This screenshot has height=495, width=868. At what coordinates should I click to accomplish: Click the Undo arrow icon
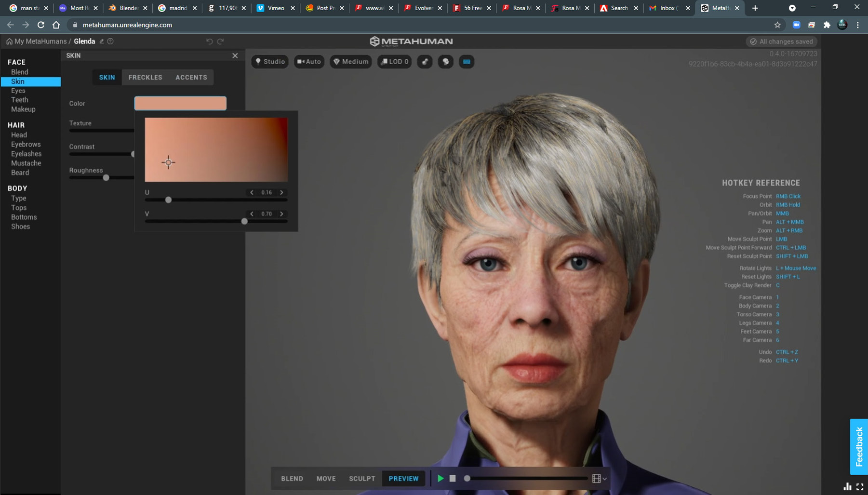point(209,41)
